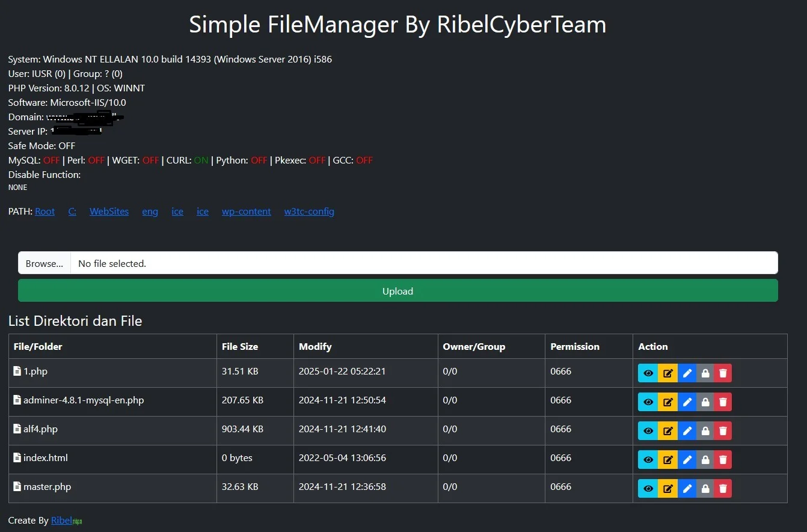Viewport: 807px width, 532px height.
Task: Click the file icon beside master.php
Action: (x=16, y=486)
